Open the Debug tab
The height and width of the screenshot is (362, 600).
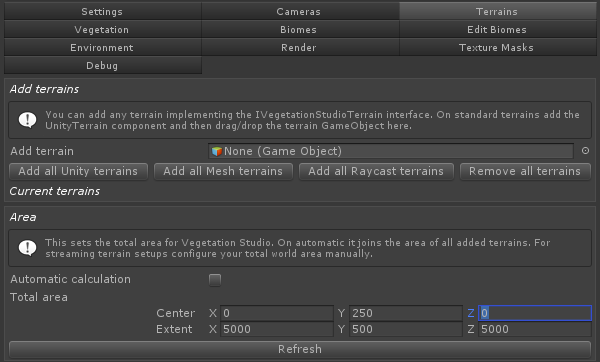103,65
